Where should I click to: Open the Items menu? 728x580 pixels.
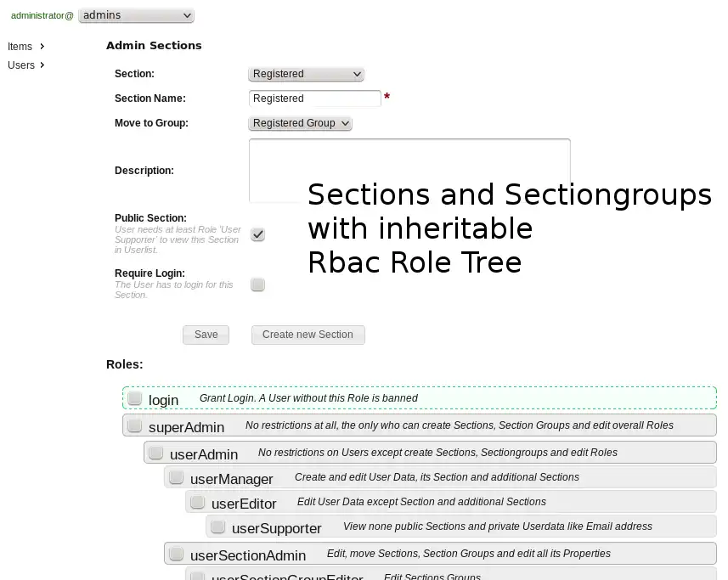pyautogui.click(x=20, y=47)
